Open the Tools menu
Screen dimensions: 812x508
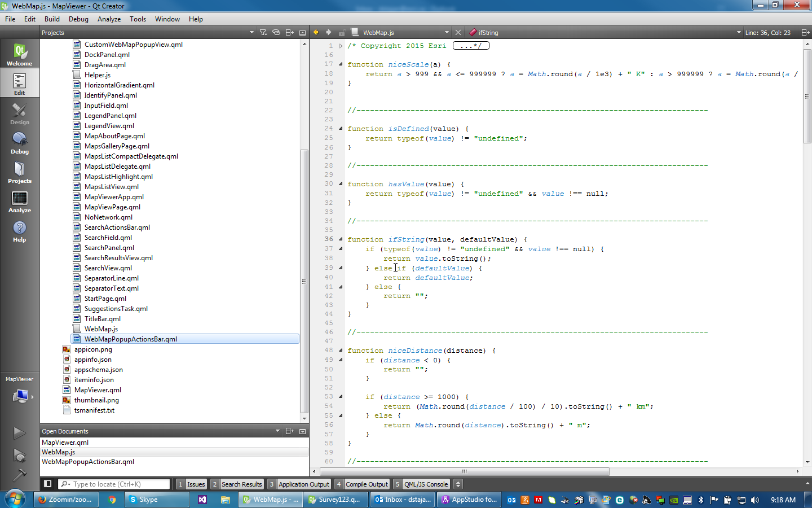coord(138,19)
